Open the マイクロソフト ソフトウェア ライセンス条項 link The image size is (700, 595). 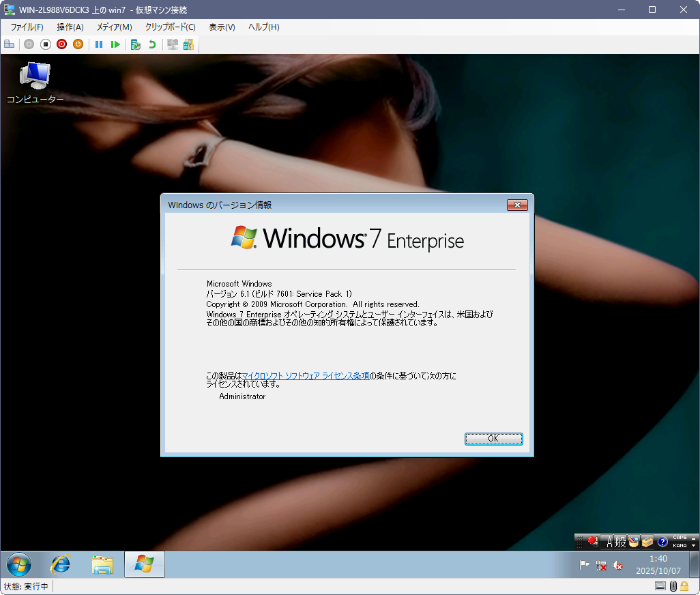point(306,376)
